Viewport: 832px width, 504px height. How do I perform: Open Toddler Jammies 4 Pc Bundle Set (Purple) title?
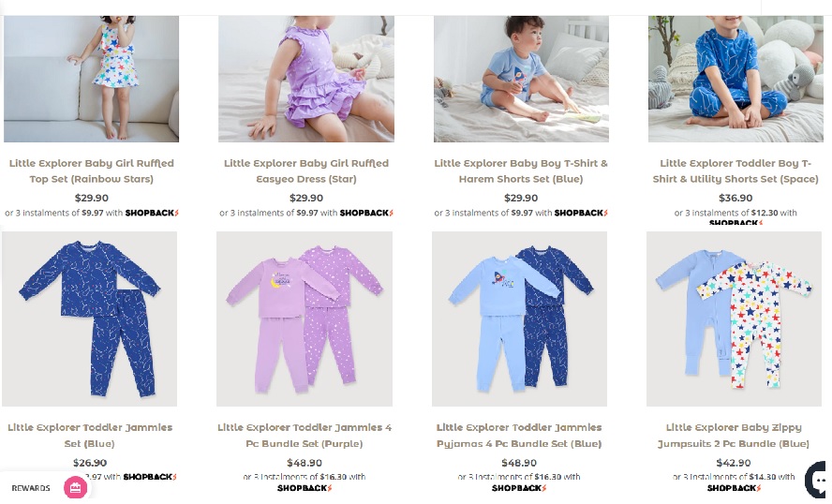[x=305, y=435]
